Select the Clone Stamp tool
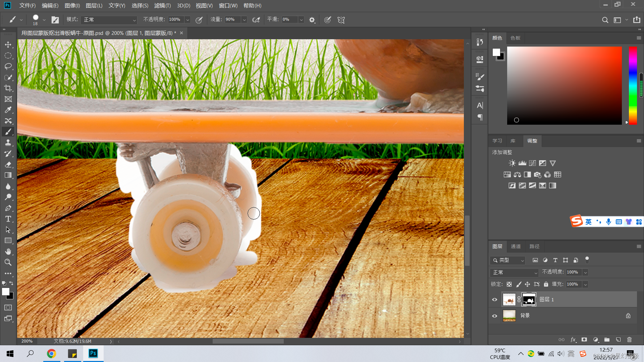This screenshot has width=644, height=362. tap(8, 143)
